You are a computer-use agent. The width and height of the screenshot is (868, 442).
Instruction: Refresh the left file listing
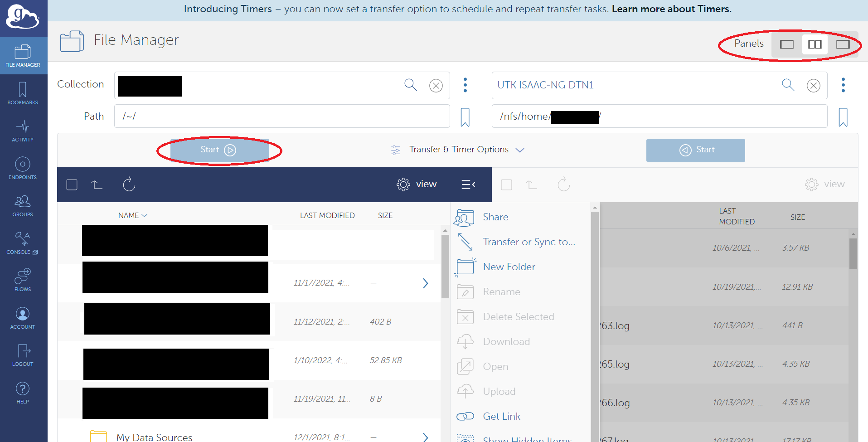[x=129, y=185]
